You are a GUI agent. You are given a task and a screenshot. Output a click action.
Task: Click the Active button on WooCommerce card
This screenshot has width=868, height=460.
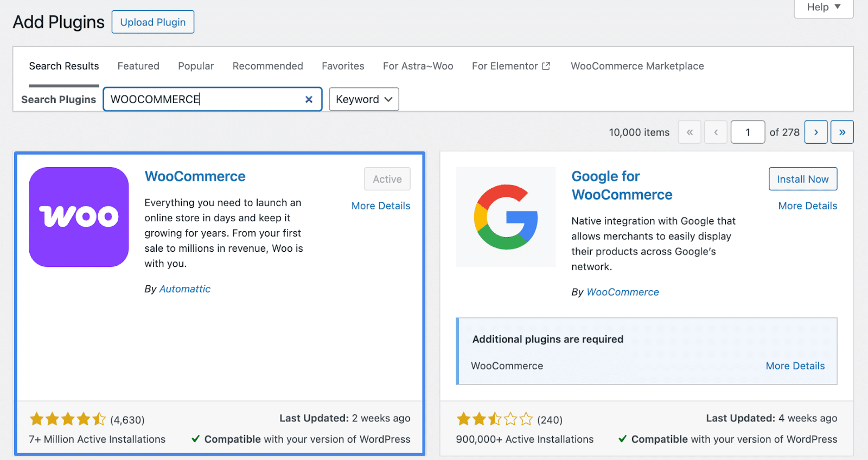[x=387, y=179]
